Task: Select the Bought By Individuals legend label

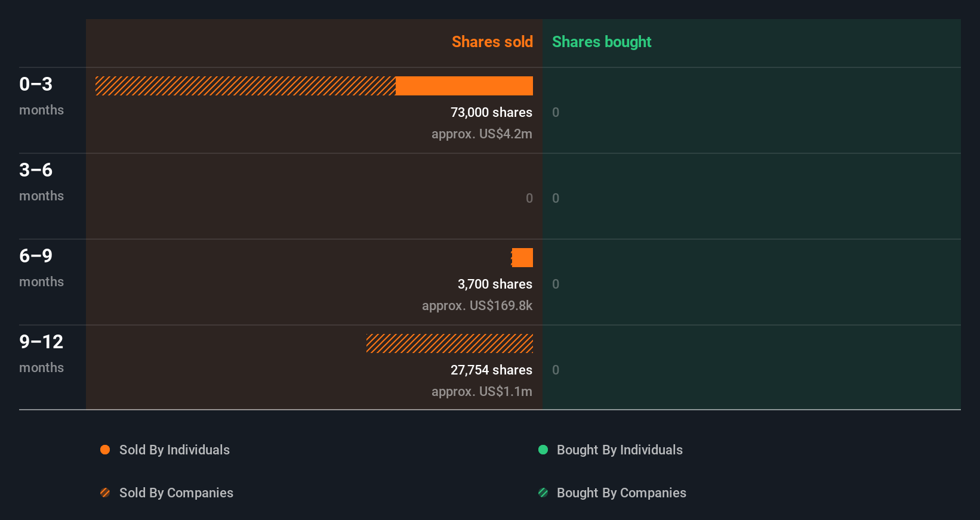Action: pyautogui.click(x=620, y=450)
